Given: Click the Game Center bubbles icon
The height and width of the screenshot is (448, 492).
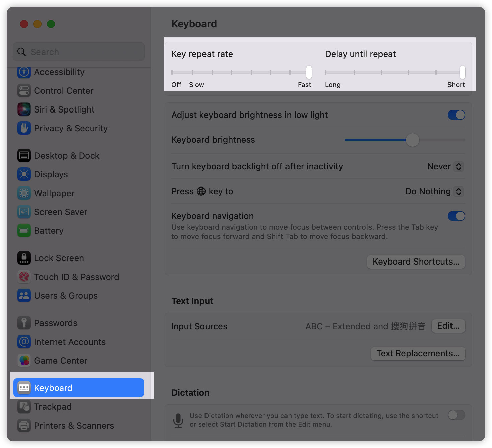Looking at the screenshot, I should point(24,361).
